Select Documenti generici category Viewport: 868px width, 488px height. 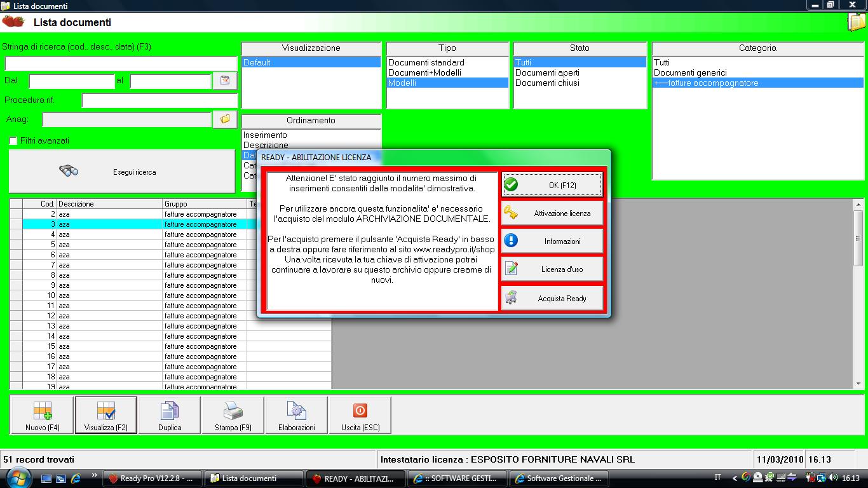pyautogui.click(x=758, y=72)
